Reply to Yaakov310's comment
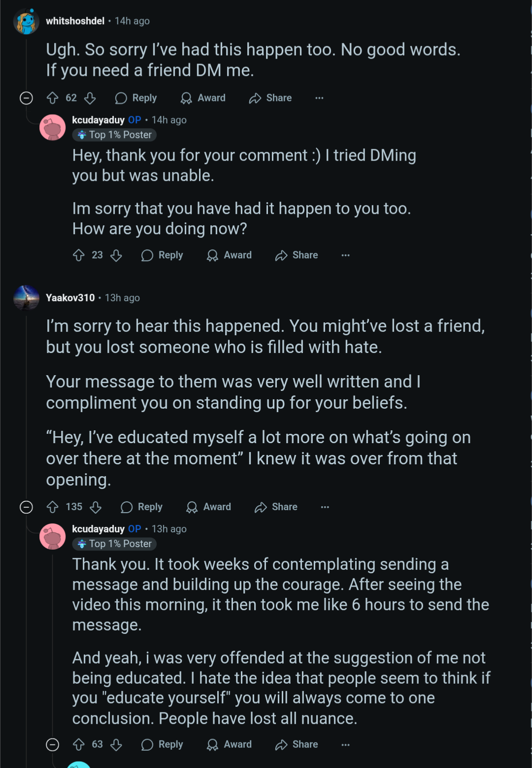The width and height of the screenshot is (532, 768). coord(141,507)
